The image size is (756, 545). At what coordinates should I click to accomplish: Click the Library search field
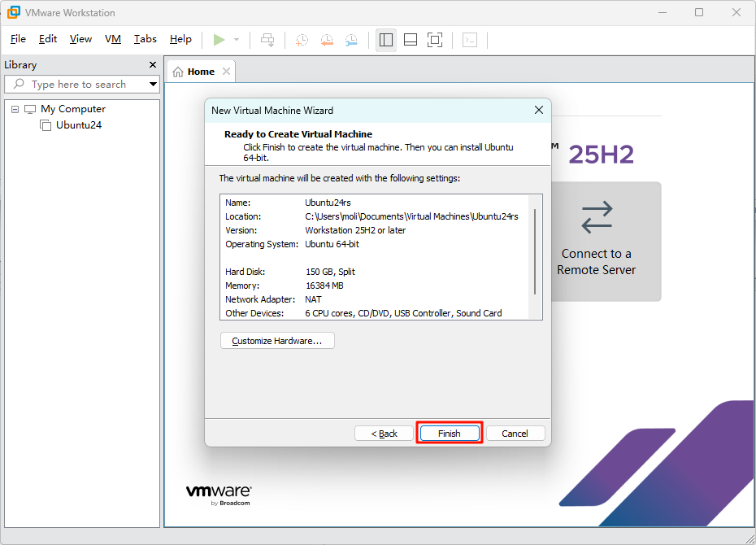82,84
